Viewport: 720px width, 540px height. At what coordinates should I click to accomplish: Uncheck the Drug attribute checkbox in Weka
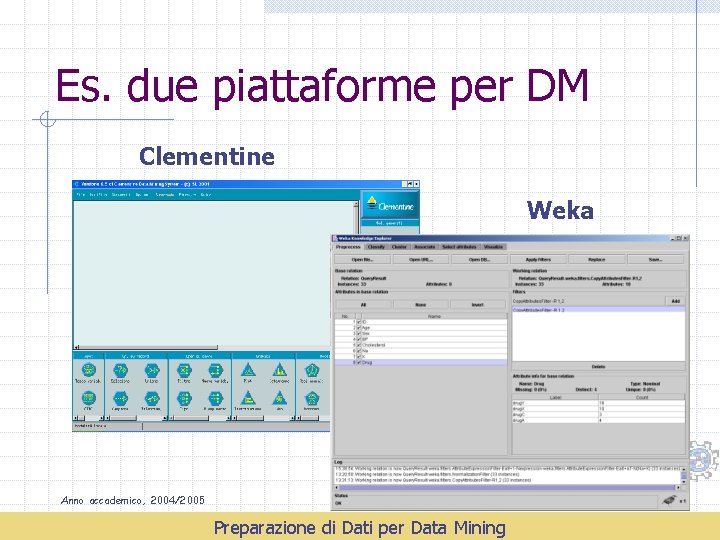pos(359,362)
